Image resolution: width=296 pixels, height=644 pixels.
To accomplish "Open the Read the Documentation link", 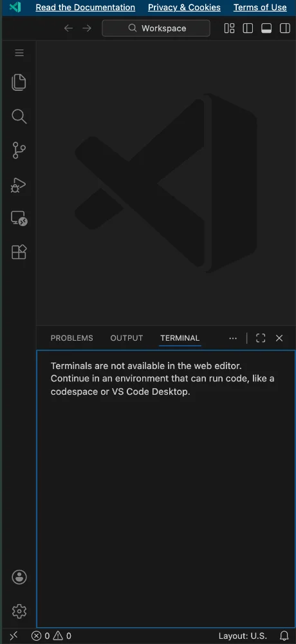I will coord(86,7).
